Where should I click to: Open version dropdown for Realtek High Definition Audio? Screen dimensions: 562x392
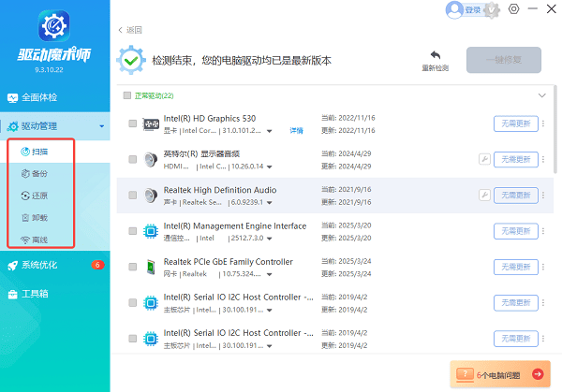pyautogui.click(x=269, y=203)
